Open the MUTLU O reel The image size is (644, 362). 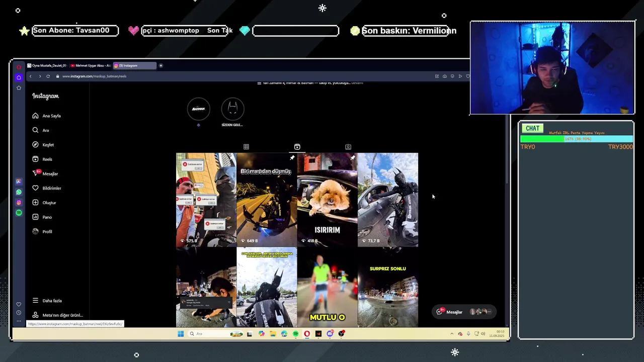327,288
